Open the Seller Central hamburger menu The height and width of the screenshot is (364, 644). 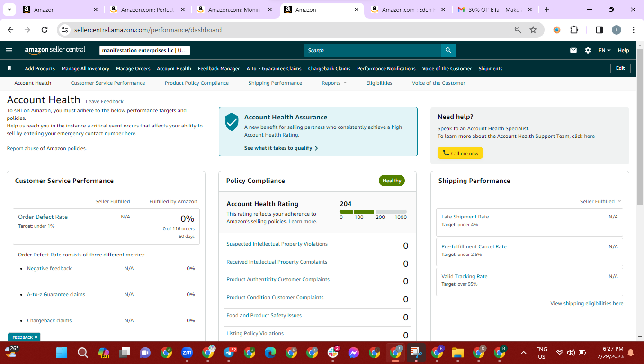pos(9,50)
